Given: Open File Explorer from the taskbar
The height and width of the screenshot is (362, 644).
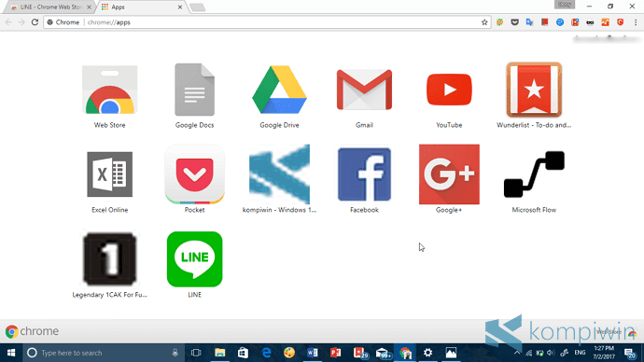Looking at the screenshot, I should (x=219, y=353).
